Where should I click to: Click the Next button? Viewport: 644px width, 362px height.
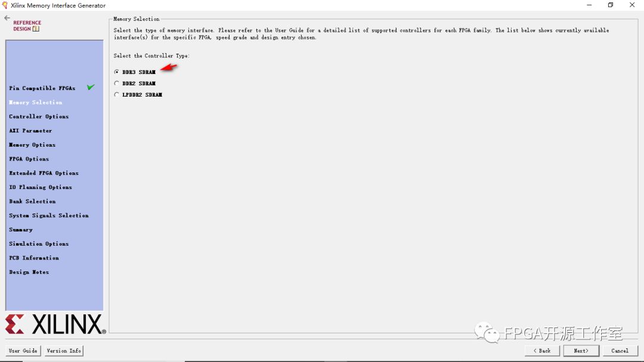click(x=581, y=351)
